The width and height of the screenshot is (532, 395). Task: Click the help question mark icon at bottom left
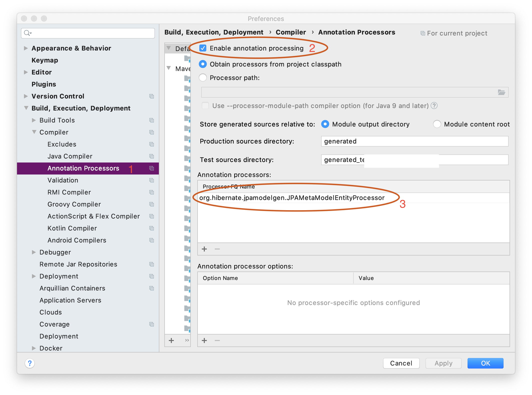(x=30, y=363)
